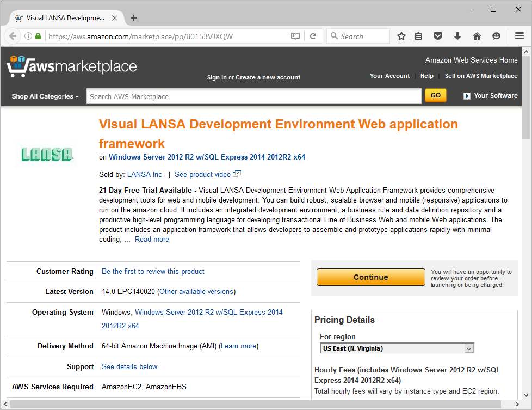The height and width of the screenshot is (410, 532).
Task: Open Sell on AWS Marketplace link
Action: click(x=481, y=76)
